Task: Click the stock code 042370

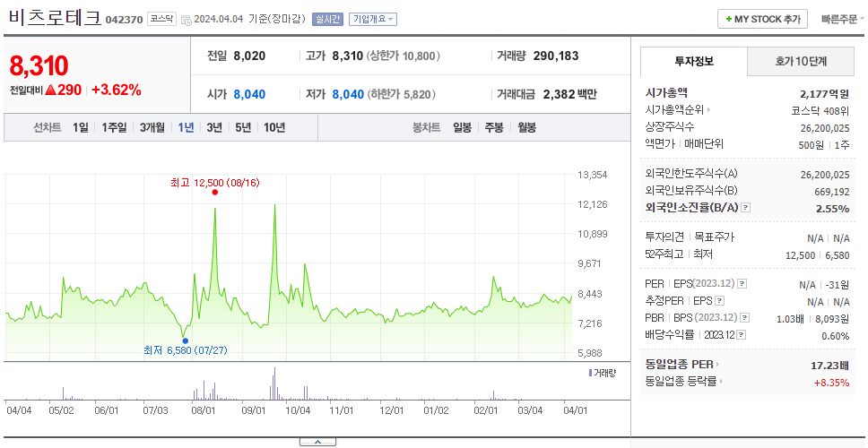Action: click(124, 20)
